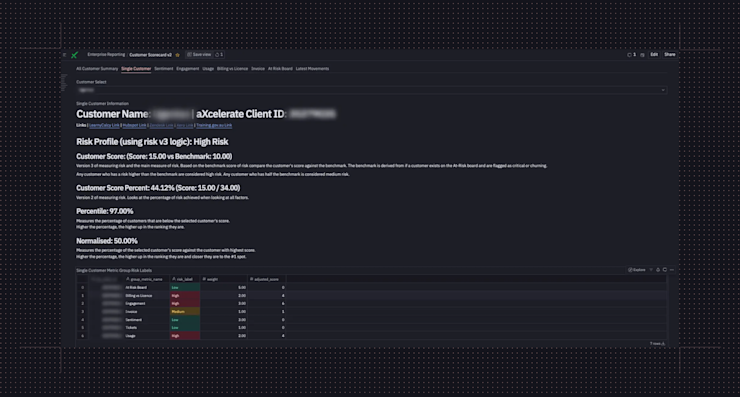Open the Jira link after Zendesk Link
740x397 pixels.
tap(185, 126)
